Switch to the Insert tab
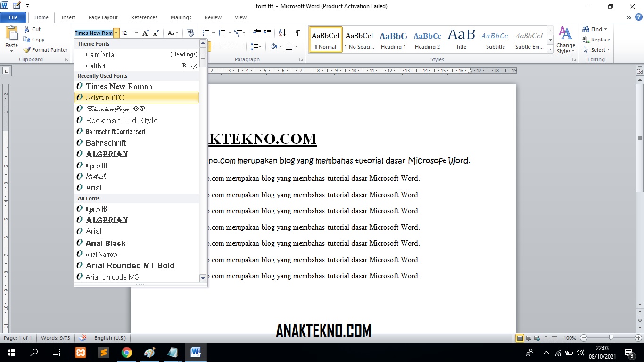The height and width of the screenshot is (362, 644). coord(68,17)
